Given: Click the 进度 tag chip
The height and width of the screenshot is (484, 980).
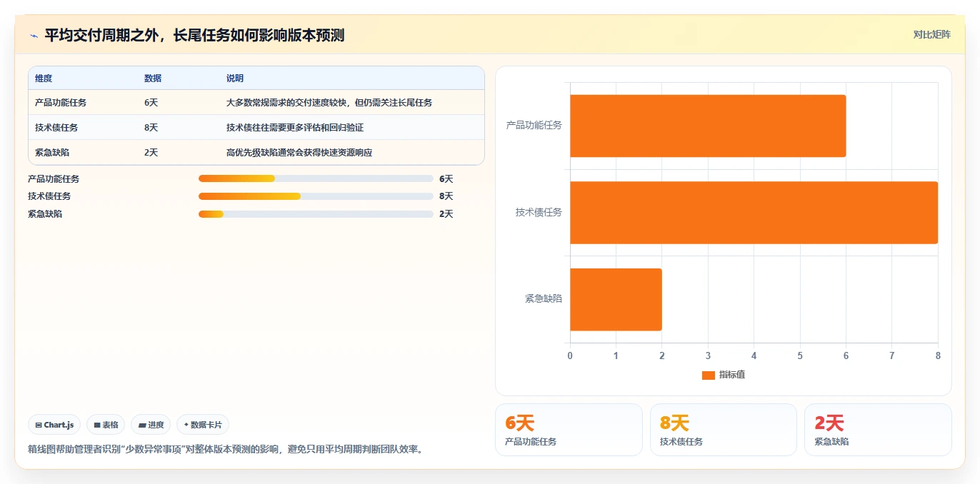Looking at the screenshot, I should [x=151, y=425].
